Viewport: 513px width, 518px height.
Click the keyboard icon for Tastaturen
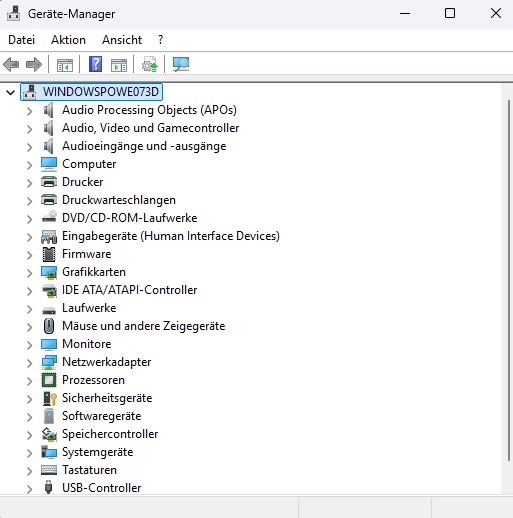(49, 470)
